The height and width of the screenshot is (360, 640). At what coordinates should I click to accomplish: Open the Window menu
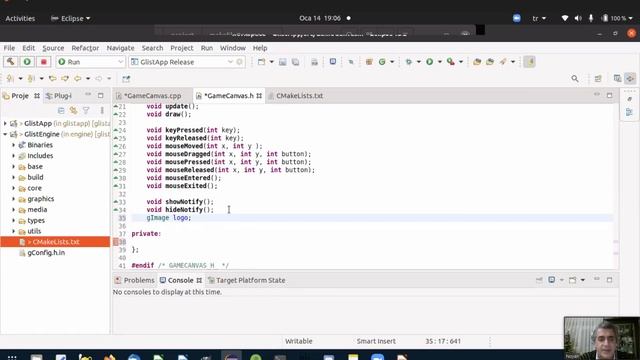[233, 48]
